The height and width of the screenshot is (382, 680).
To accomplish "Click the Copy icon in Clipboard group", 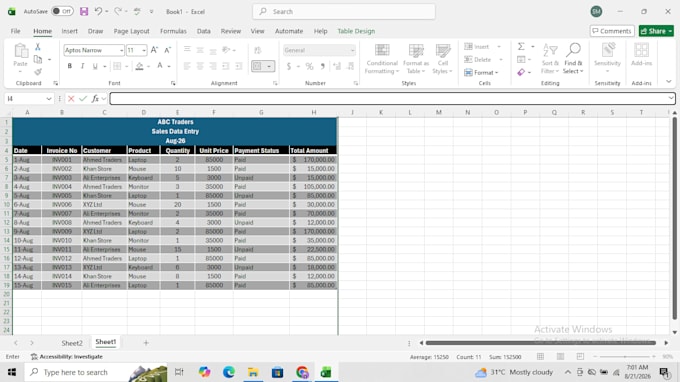I will pyautogui.click(x=38, y=59).
